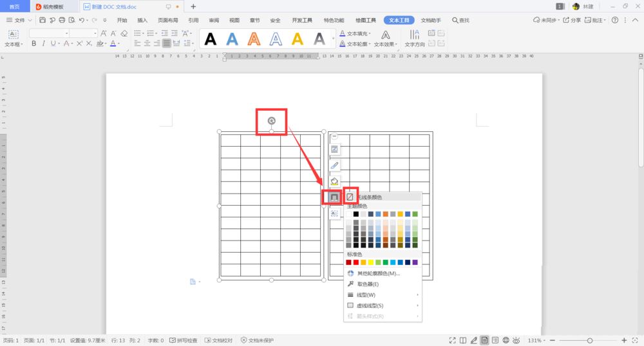Toggle Bold formatting
Image resolution: width=644 pixels, height=346 pixels.
33,44
